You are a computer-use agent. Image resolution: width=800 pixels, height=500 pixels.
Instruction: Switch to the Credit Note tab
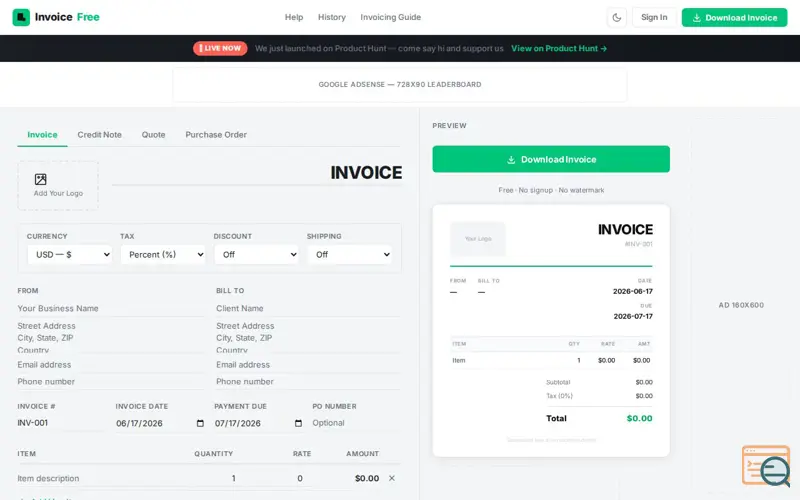(x=99, y=135)
